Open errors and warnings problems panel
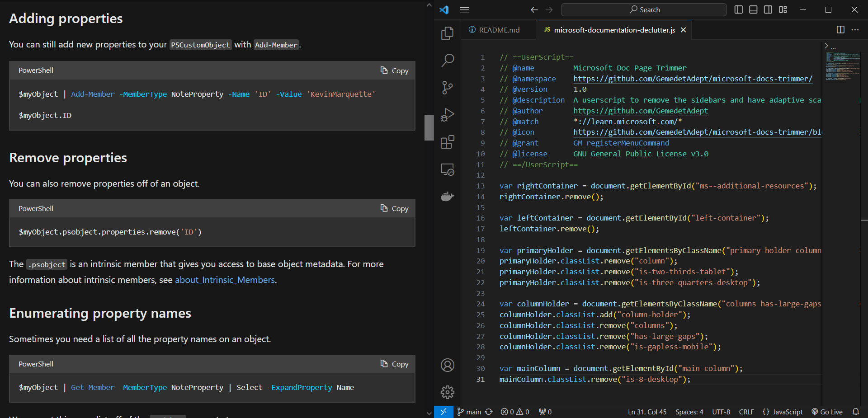Screen dimensions: 868x418 (x=515, y=412)
